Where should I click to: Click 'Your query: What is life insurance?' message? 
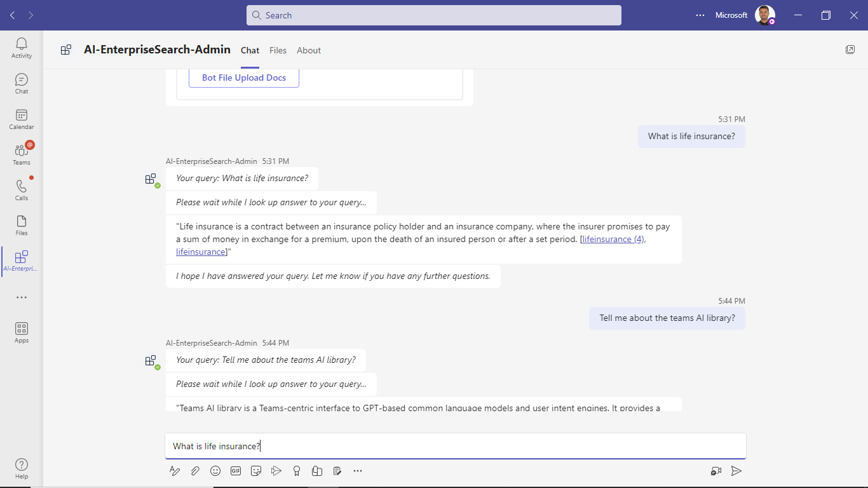[242, 178]
